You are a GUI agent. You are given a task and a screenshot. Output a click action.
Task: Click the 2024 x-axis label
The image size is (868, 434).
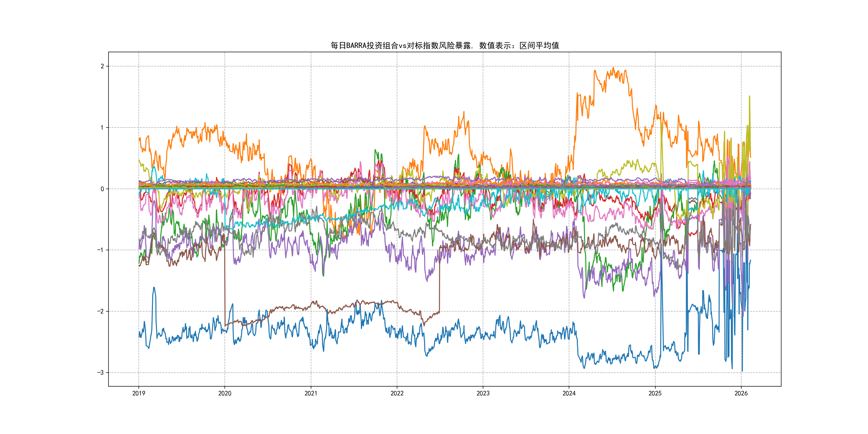coord(569,393)
